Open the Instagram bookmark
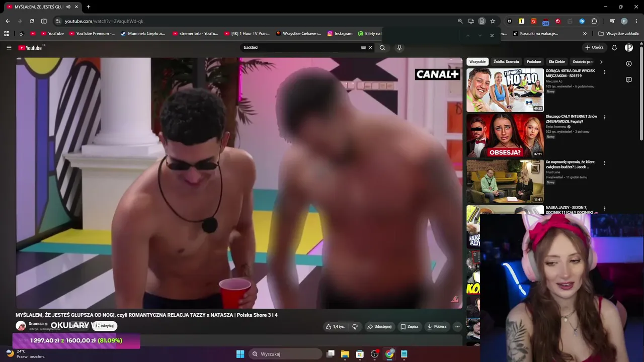The width and height of the screenshot is (644, 362). click(340, 34)
